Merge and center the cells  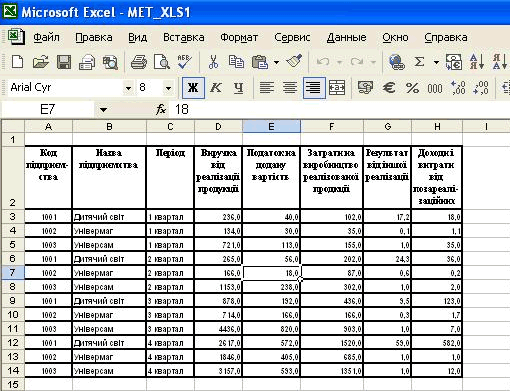coord(337,88)
